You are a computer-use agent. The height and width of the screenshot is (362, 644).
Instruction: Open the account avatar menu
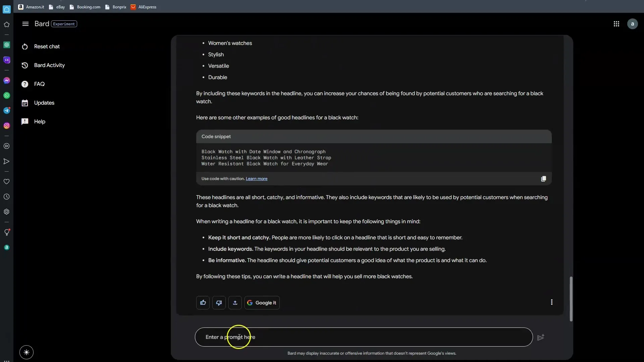click(x=632, y=24)
